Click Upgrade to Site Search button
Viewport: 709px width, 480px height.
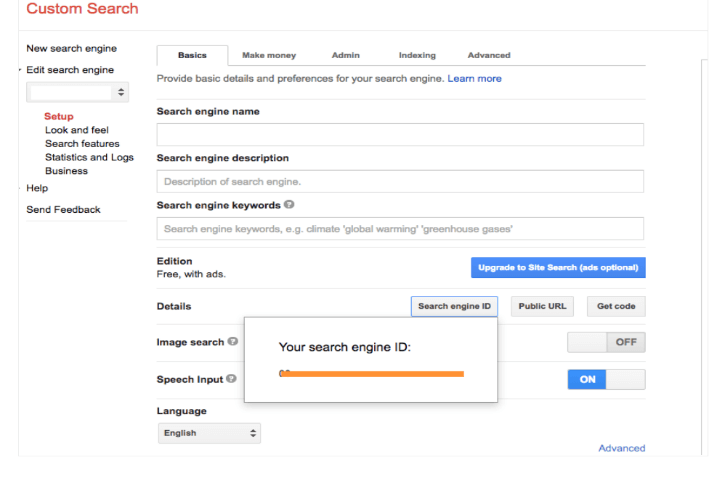[558, 268]
